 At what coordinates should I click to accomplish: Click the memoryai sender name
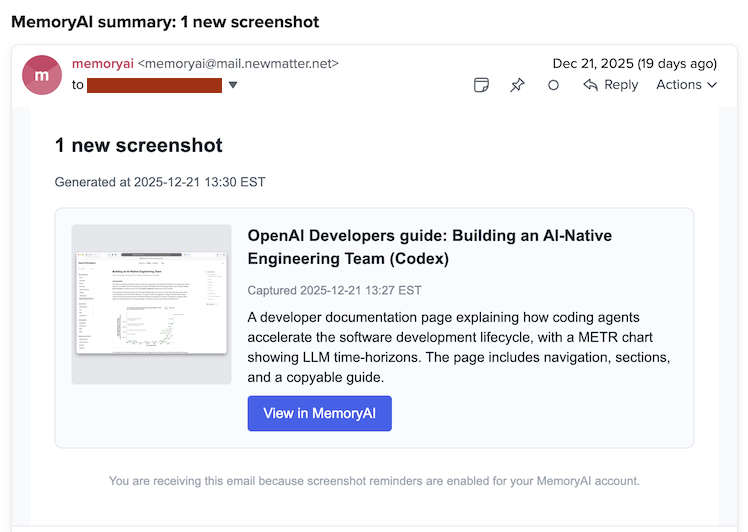102,63
